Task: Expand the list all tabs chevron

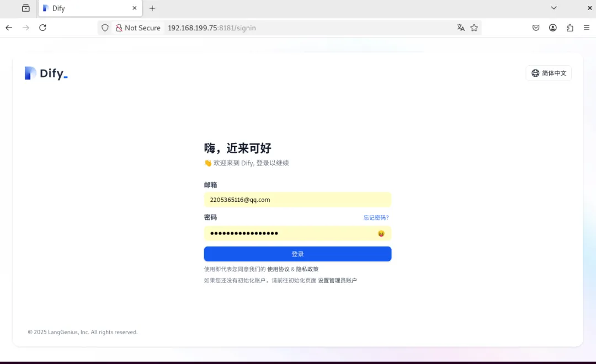Action: pyautogui.click(x=554, y=8)
